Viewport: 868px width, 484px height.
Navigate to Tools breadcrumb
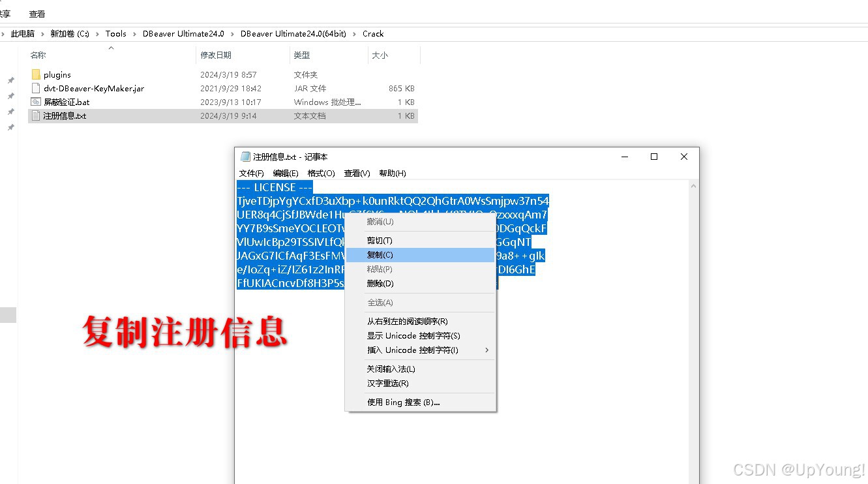[116, 34]
